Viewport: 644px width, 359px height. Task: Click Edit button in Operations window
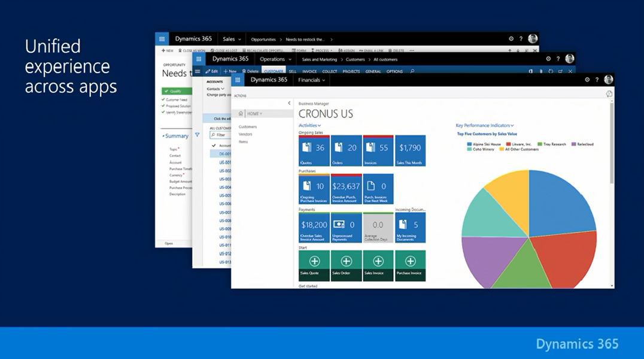pyautogui.click(x=212, y=71)
